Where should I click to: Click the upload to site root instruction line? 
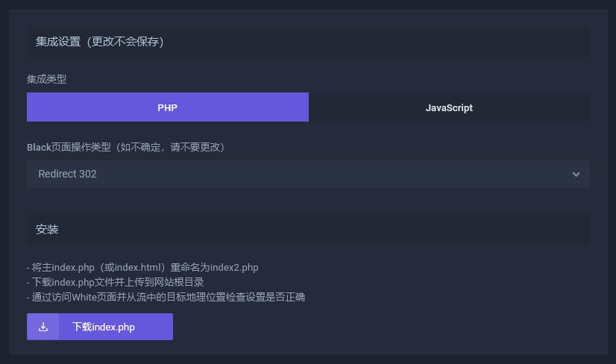click(x=115, y=283)
